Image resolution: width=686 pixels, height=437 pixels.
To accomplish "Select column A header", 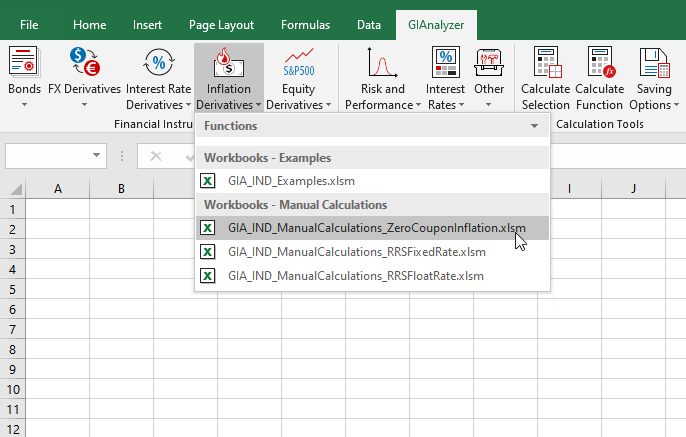I will [x=58, y=189].
